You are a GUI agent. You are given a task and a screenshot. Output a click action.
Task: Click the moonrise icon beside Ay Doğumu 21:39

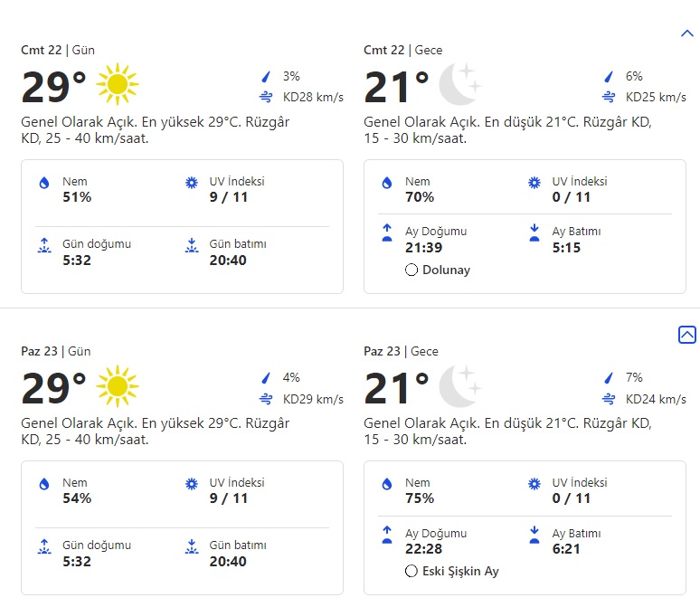point(387,233)
